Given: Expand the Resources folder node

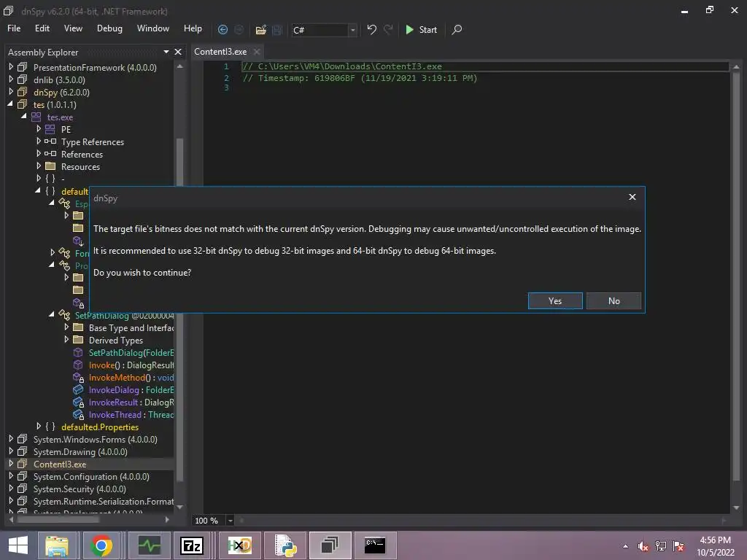Looking at the screenshot, I should point(39,166).
